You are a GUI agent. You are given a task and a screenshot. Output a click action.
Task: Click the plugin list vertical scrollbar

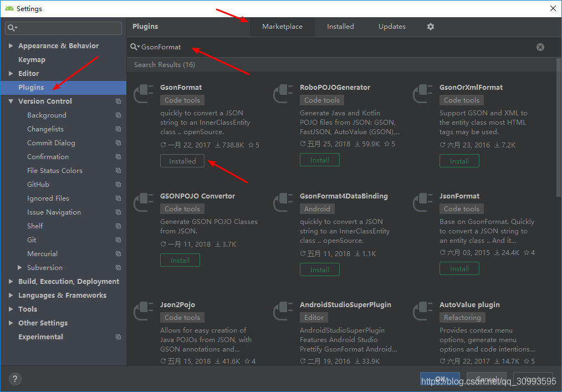click(x=559, y=128)
